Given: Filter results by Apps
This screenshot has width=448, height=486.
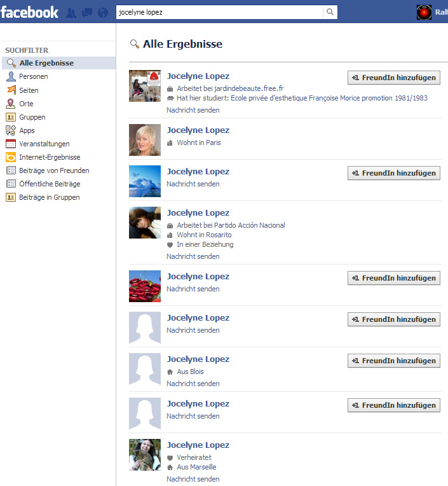Looking at the screenshot, I should click(x=27, y=130).
